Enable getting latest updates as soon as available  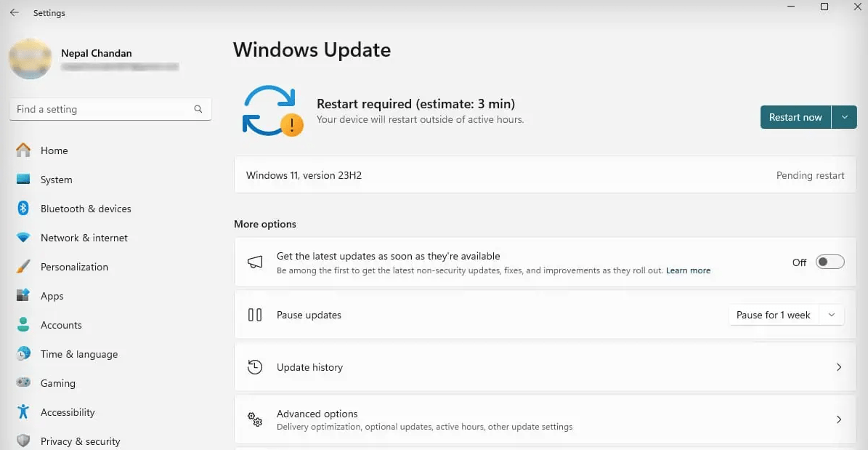point(830,262)
